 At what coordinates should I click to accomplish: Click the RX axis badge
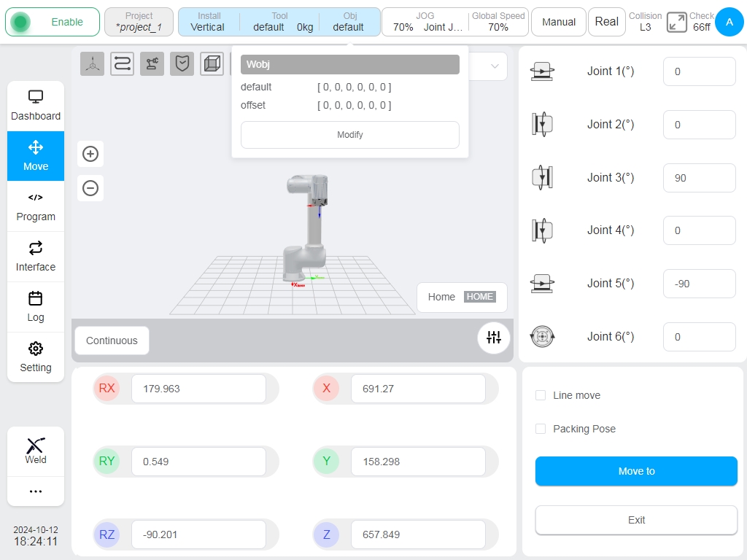tap(107, 388)
